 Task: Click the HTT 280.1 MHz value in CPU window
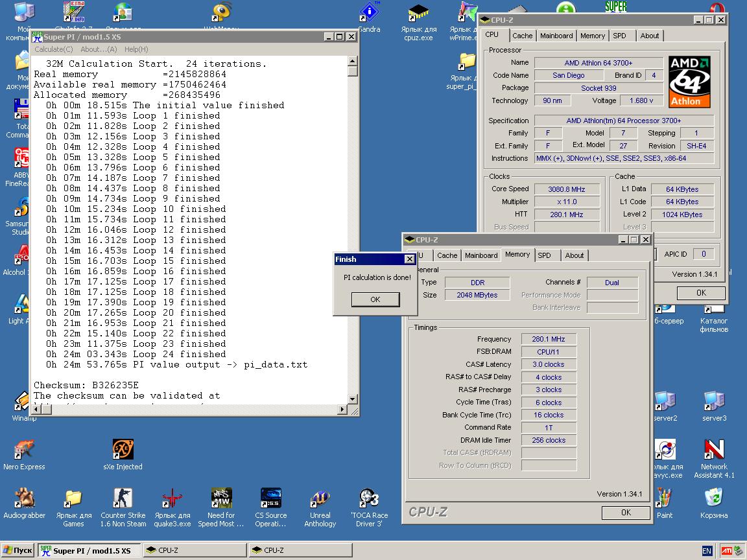tap(567, 215)
